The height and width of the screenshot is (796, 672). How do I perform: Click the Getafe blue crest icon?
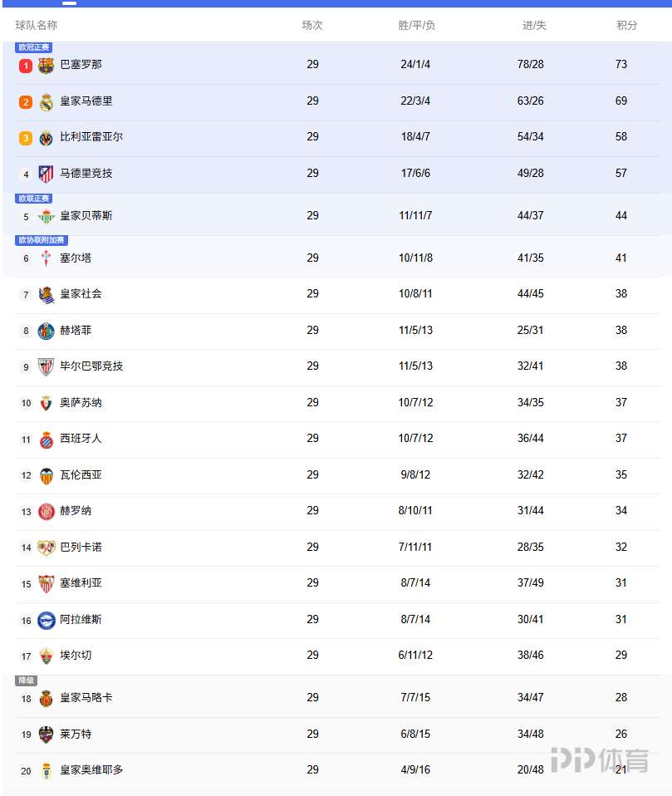tap(47, 331)
